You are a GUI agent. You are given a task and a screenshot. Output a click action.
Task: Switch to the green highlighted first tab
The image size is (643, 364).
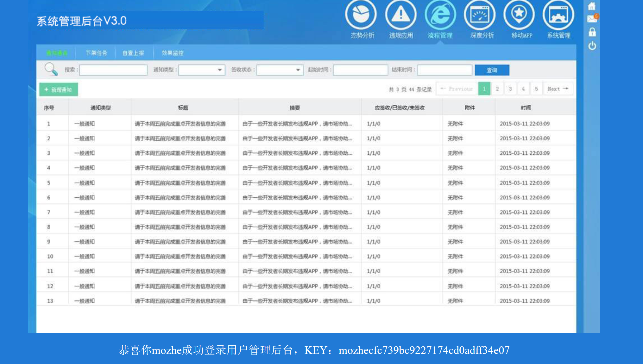click(x=57, y=53)
